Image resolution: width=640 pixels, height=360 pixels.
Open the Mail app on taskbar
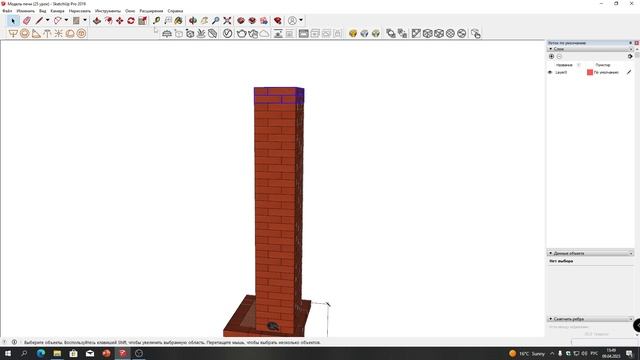[90, 353]
